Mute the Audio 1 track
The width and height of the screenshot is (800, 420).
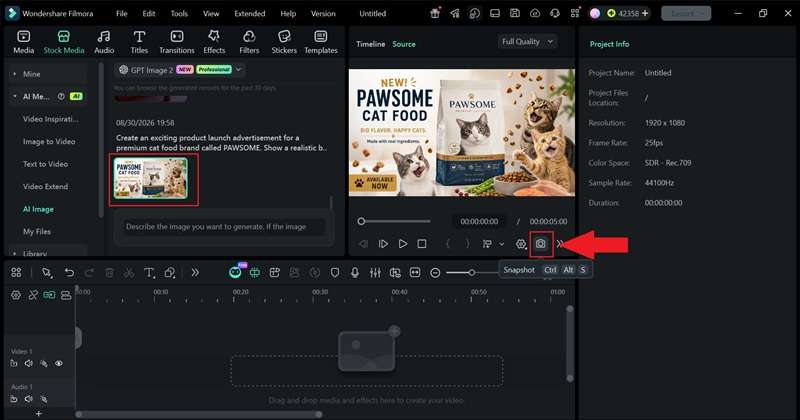29,399
